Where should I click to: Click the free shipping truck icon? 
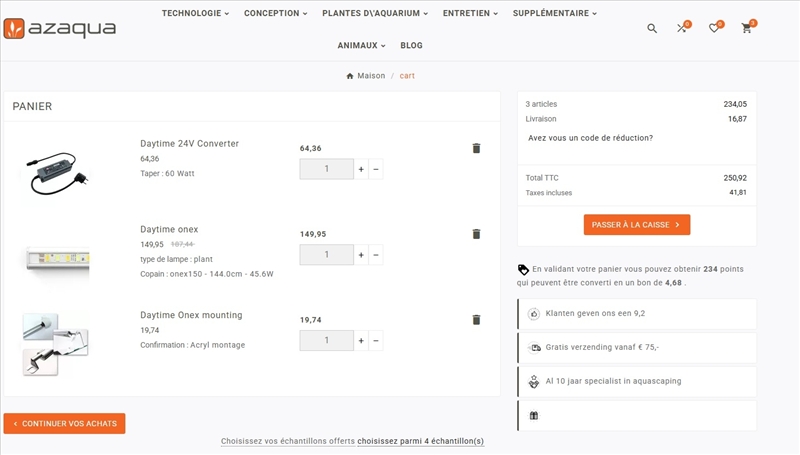[x=534, y=347]
